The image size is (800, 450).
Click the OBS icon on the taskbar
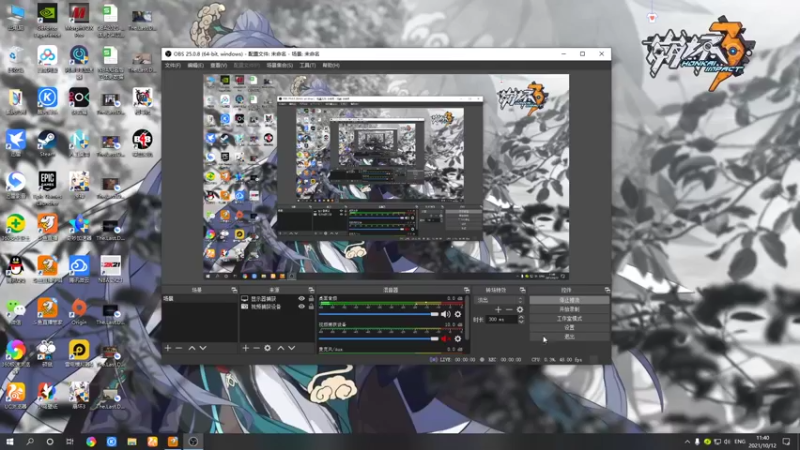pyautogui.click(x=193, y=441)
